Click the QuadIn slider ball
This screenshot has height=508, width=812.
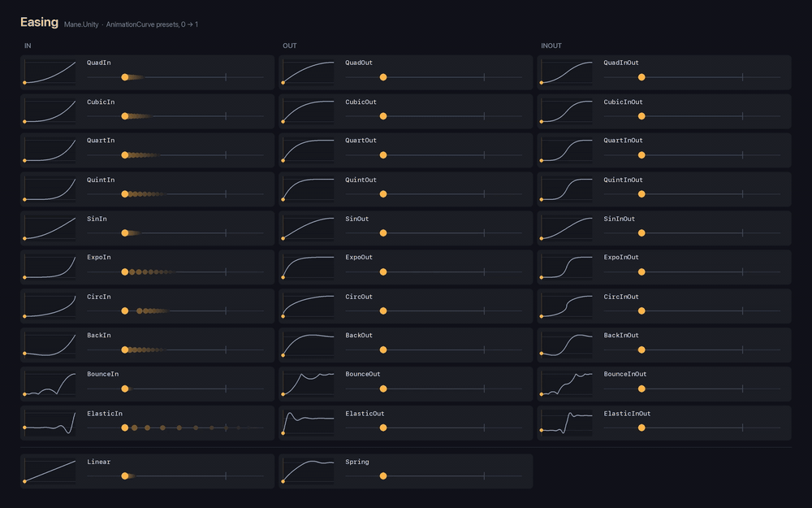coord(125,77)
